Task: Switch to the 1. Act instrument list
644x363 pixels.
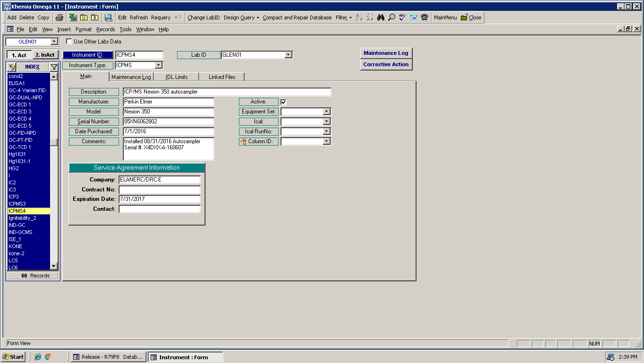Action: coord(19,55)
